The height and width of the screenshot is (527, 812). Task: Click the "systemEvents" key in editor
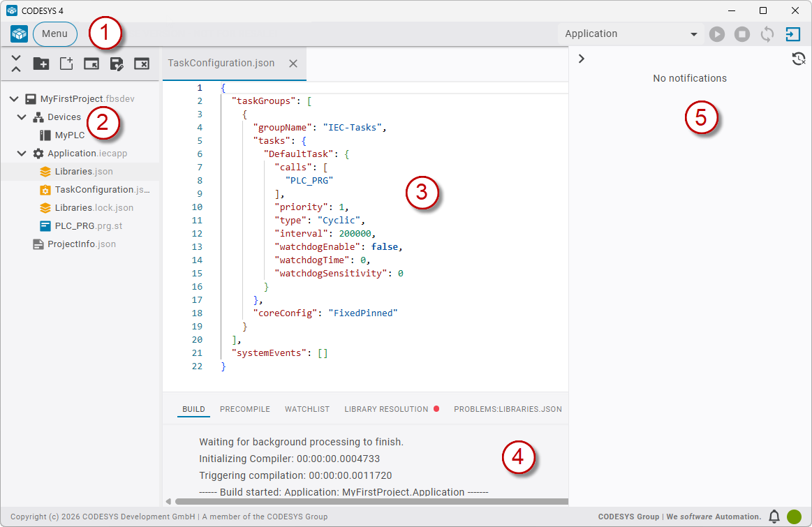coord(269,353)
